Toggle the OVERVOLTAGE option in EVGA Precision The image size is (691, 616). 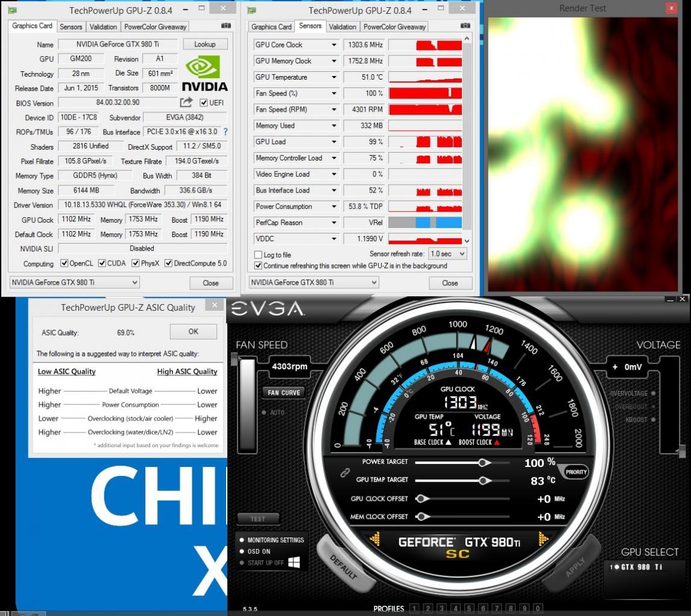click(653, 393)
